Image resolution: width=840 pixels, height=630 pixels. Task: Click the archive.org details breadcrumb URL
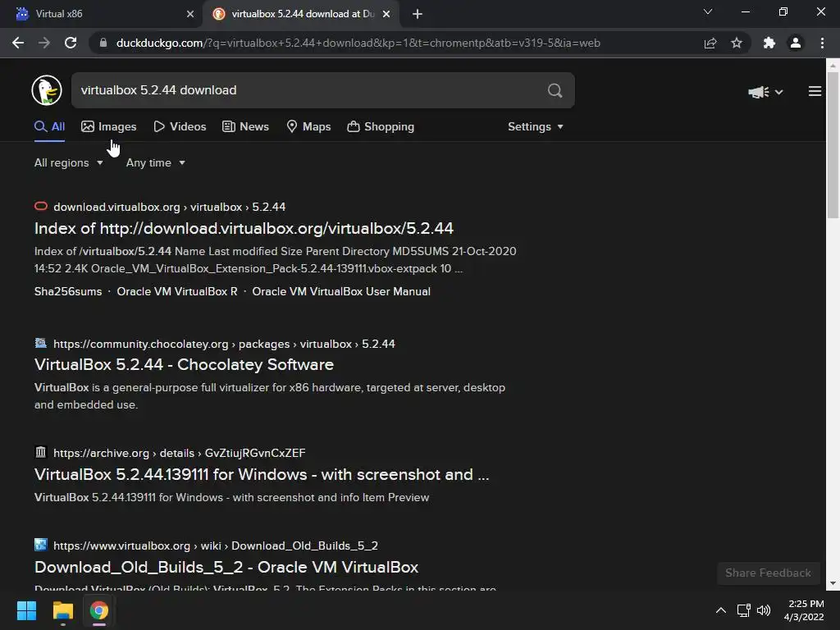point(180,453)
